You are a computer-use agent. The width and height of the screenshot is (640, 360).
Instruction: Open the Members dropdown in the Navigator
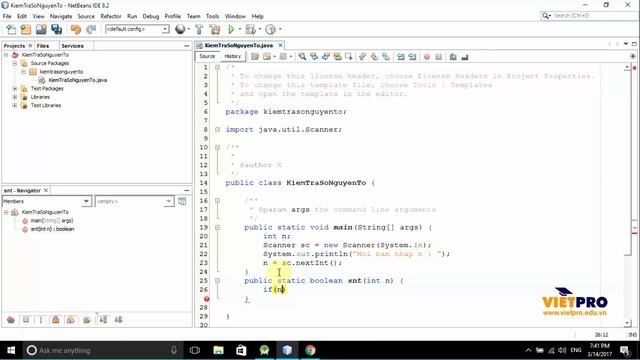86,201
